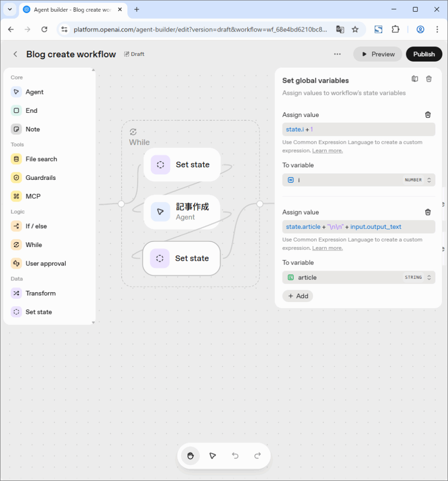Open the variable dropdown for i

coord(358,180)
